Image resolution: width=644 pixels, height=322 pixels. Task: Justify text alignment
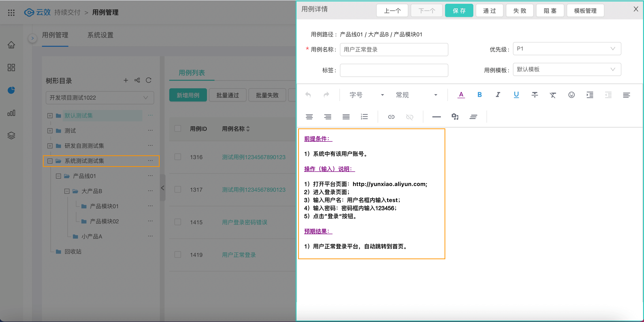point(346,117)
